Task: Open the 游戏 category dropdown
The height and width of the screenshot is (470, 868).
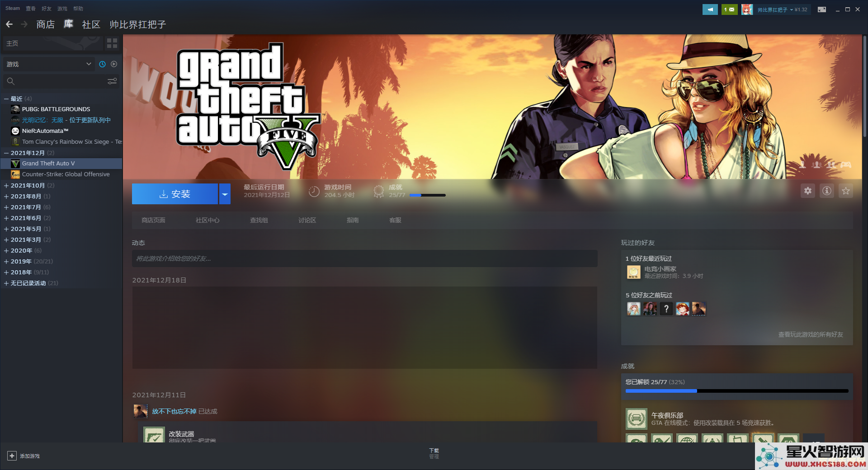Action: 49,64
